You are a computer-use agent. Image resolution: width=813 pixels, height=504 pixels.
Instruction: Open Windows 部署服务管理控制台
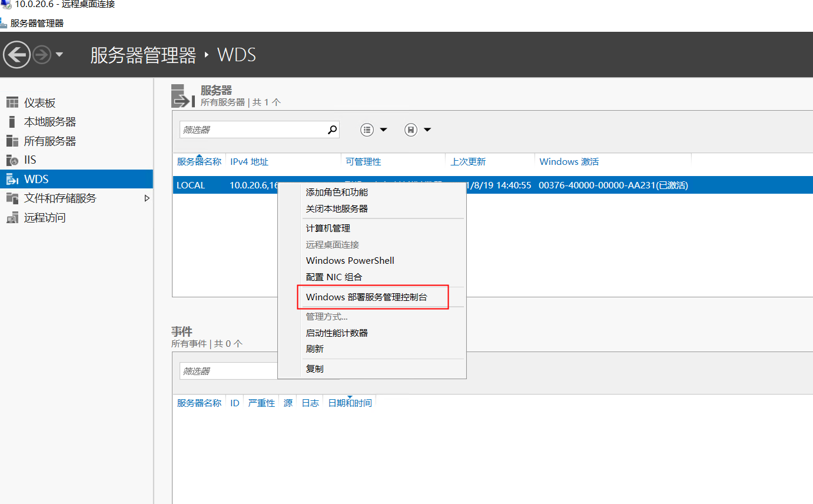(x=367, y=297)
